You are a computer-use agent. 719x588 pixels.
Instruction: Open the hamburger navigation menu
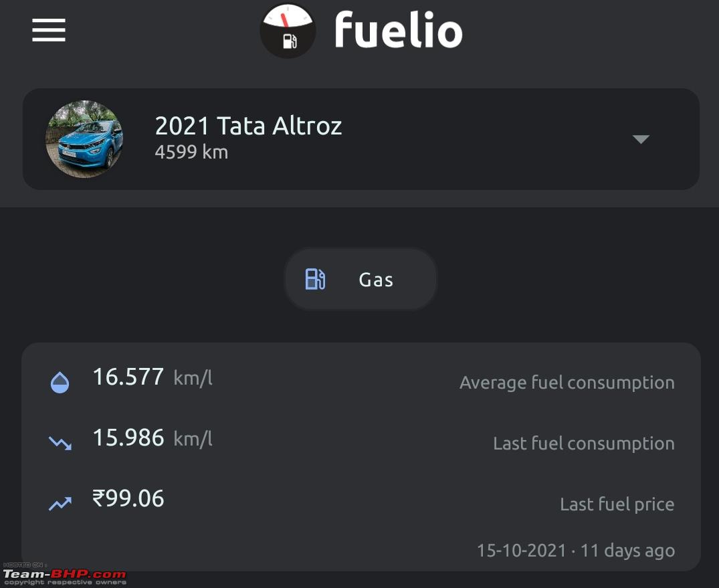49,30
